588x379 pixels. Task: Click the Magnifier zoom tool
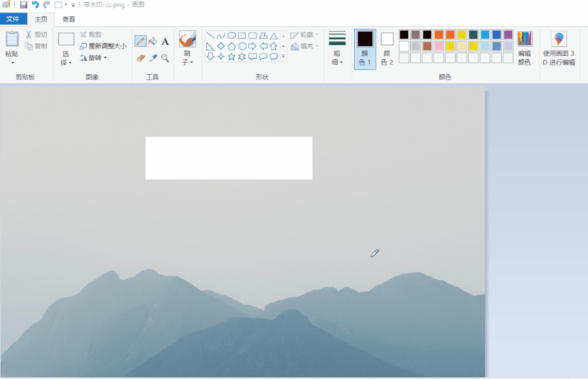(165, 58)
